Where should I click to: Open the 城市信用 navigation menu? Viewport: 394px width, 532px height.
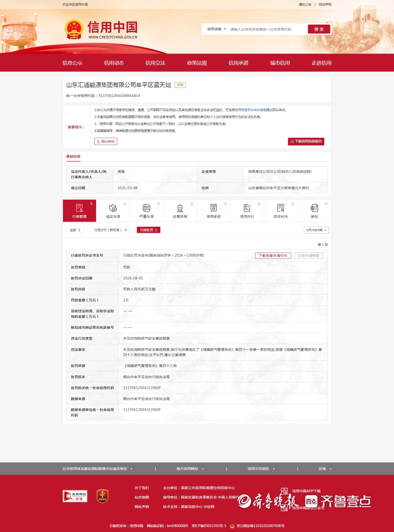[x=280, y=63]
